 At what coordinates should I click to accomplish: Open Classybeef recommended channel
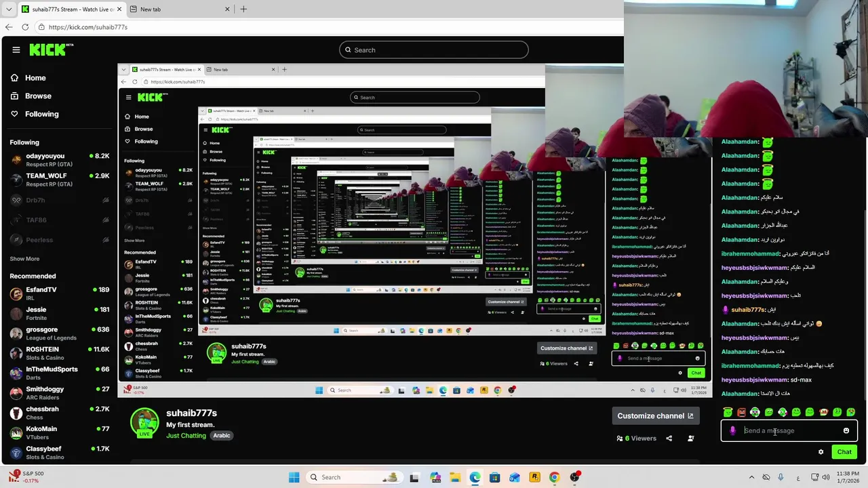tap(60, 453)
